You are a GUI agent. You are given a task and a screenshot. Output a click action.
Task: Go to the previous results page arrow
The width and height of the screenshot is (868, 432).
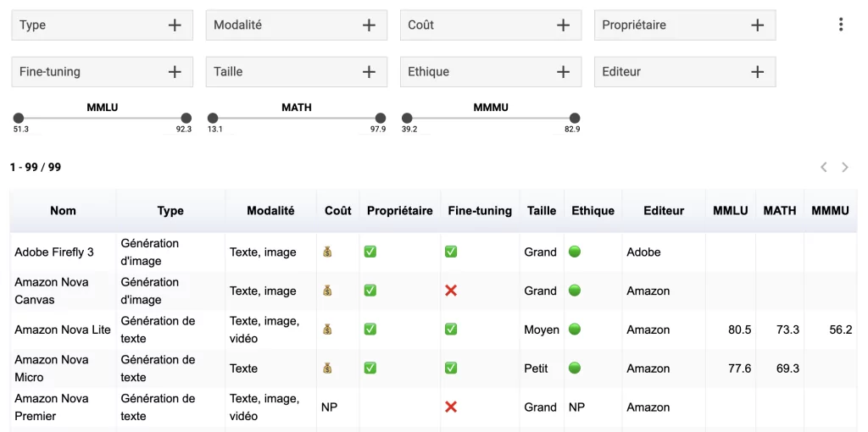pyautogui.click(x=824, y=168)
